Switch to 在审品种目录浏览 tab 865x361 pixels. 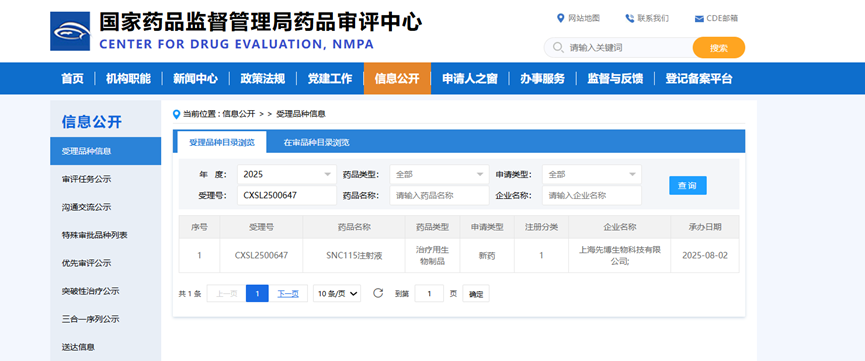tap(316, 142)
